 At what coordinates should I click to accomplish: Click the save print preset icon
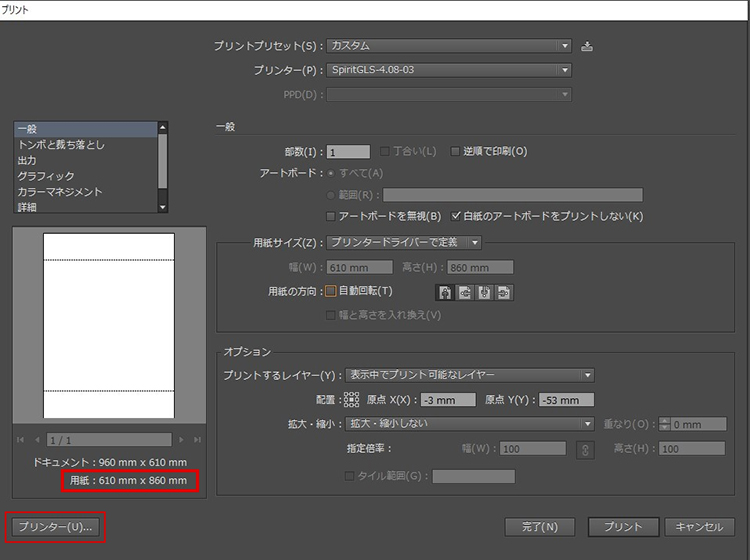(x=587, y=46)
